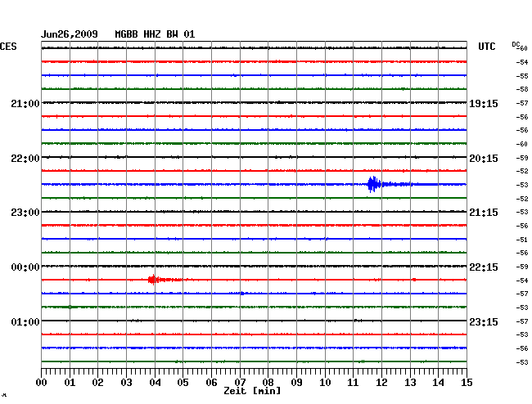The width and height of the screenshot is (532, 404).
Task: Select minute 05 on the time axis
Action: (183, 383)
